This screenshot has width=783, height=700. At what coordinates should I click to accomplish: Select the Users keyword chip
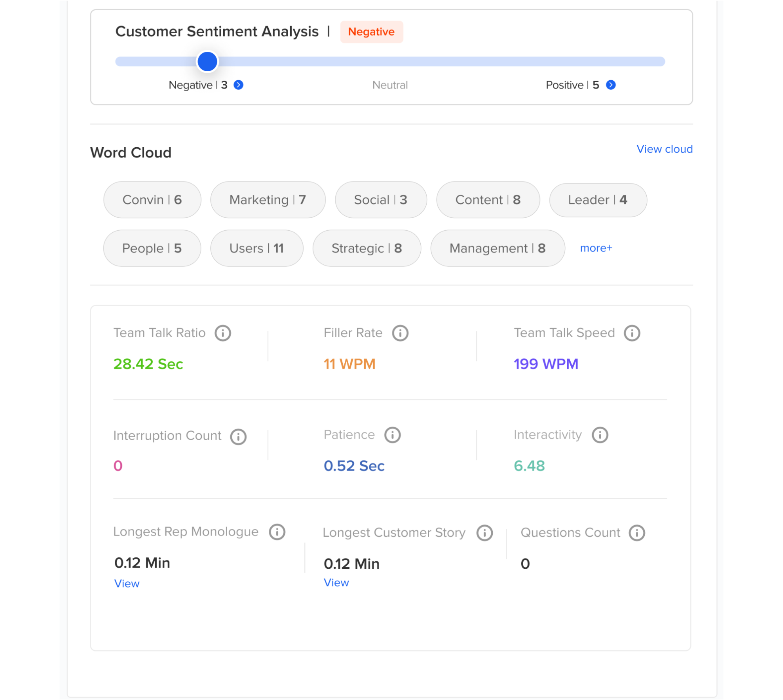pos(257,248)
